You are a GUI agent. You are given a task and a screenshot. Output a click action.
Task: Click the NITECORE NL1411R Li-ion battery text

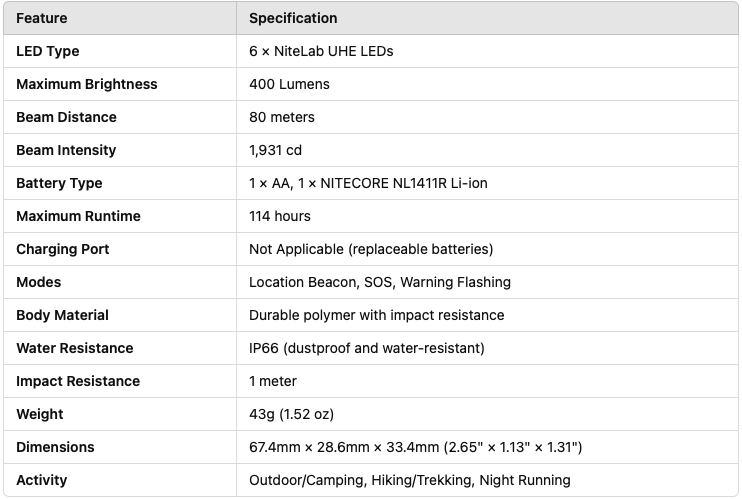pyautogui.click(x=404, y=183)
